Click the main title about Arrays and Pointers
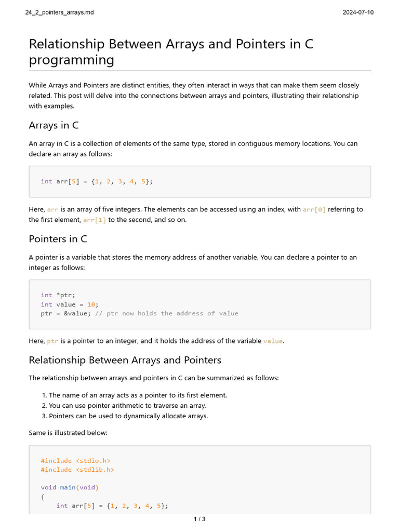 171,52
